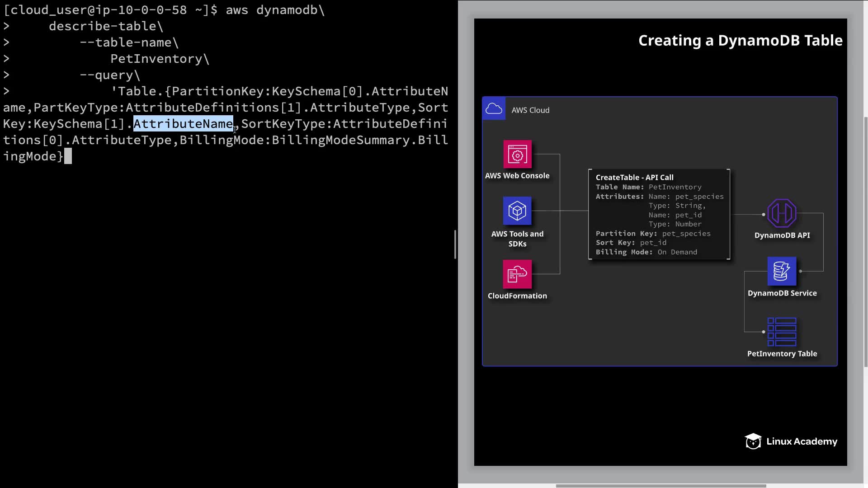The width and height of the screenshot is (868, 488).
Task: Click the Partition Key: pet_species line
Action: (x=653, y=234)
